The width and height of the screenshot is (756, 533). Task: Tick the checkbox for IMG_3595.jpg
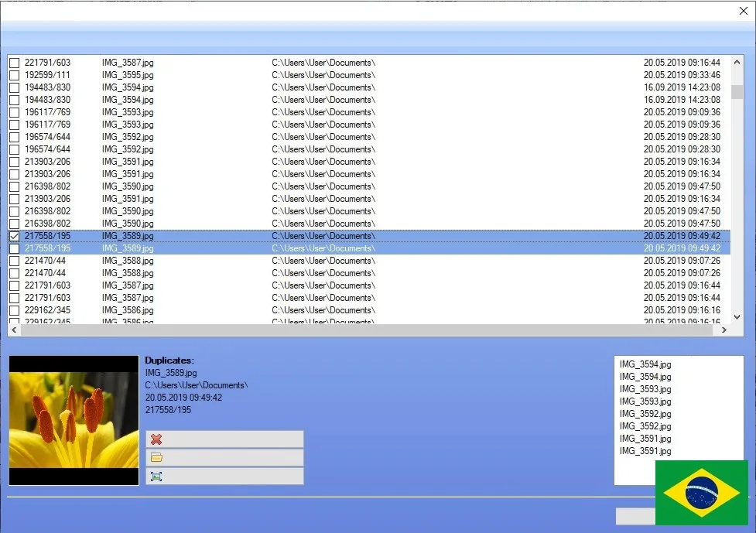pos(15,75)
